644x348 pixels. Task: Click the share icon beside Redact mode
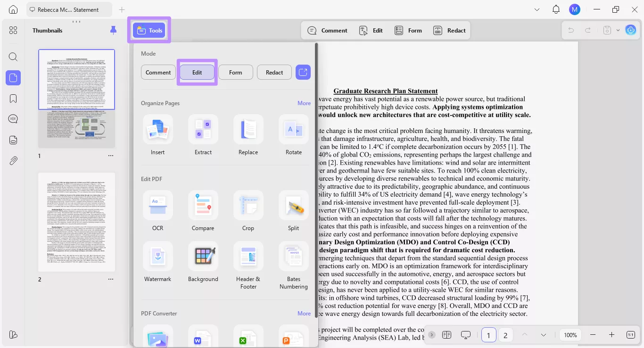[303, 72]
